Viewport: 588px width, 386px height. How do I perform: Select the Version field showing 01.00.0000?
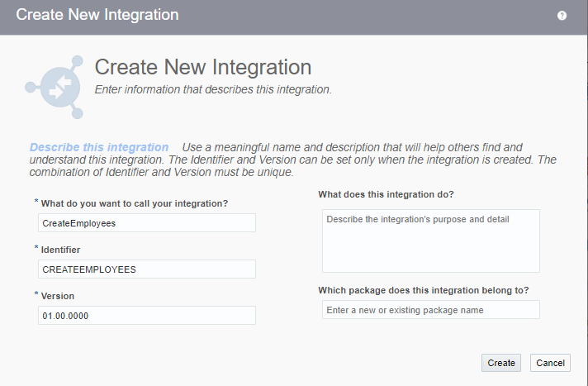pos(147,316)
